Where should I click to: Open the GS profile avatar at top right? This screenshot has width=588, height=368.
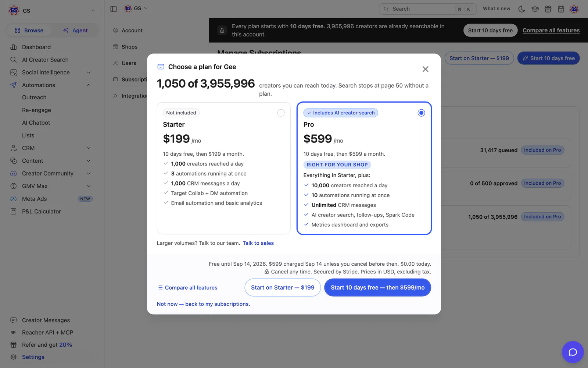pos(574,9)
